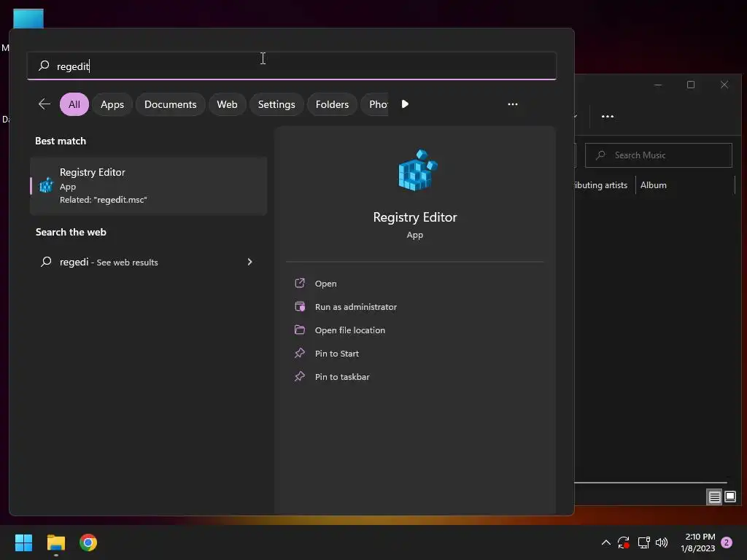Click the Open action's launch icon
747x560 pixels.
pyautogui.click(x=300, y=283)
